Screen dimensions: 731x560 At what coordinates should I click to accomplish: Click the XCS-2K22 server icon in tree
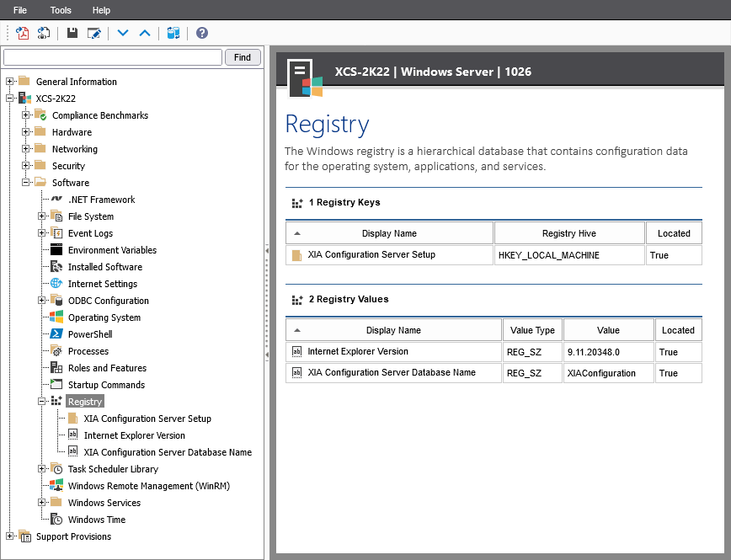click(x=24, y=98)
